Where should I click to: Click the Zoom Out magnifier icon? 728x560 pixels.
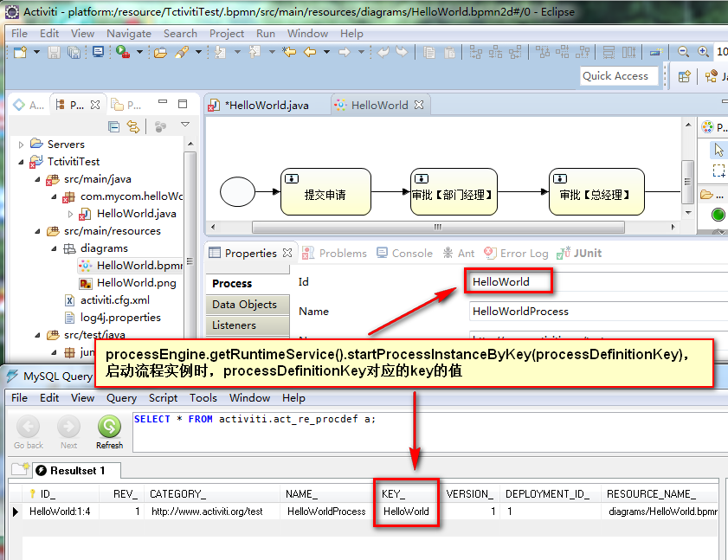click(x=683, y=52)
